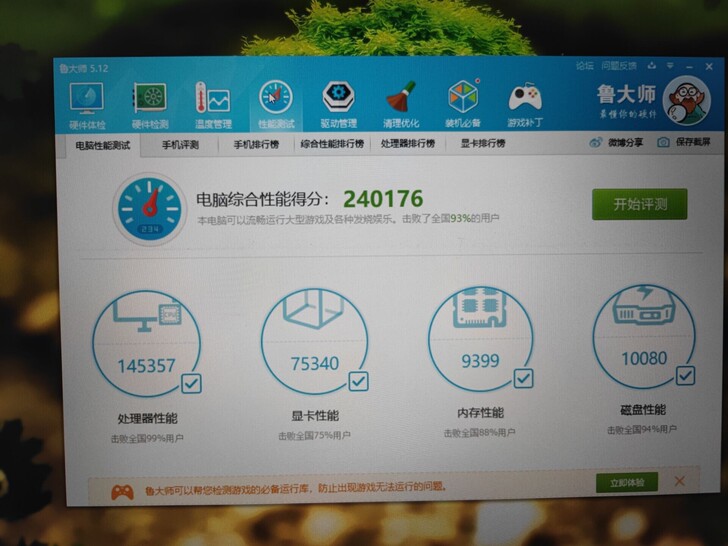Click the 鲁大师 5.12 title text
The image size is (728, 546).
84,69
